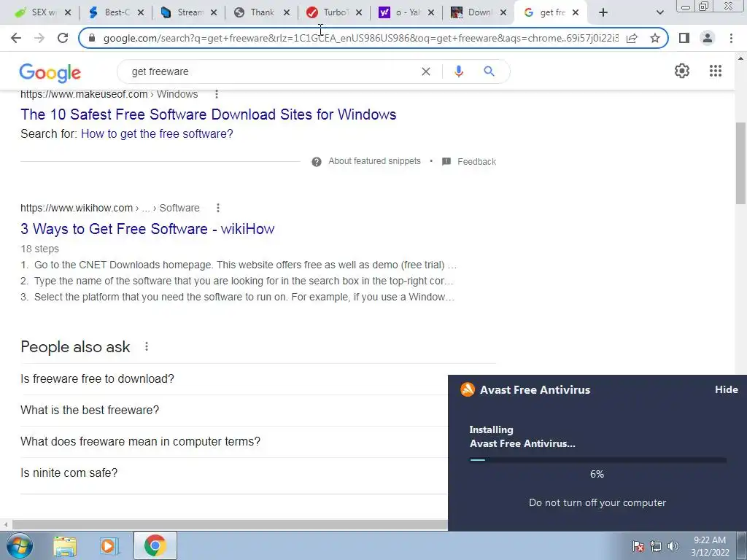The width and height of the screenshot is (747, 560).
Task: Close the 'Stream' tab
Action: (x=214, y=12)
